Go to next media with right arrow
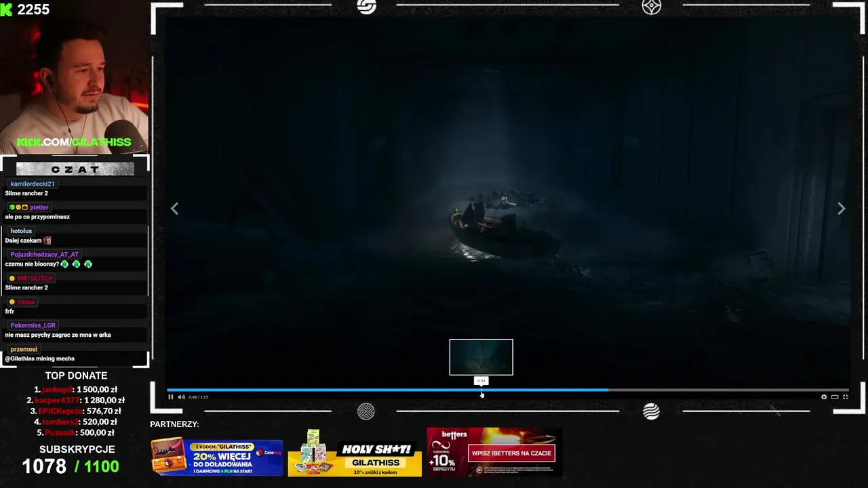This screenshot has height=488, width=868. pos(841,209)
